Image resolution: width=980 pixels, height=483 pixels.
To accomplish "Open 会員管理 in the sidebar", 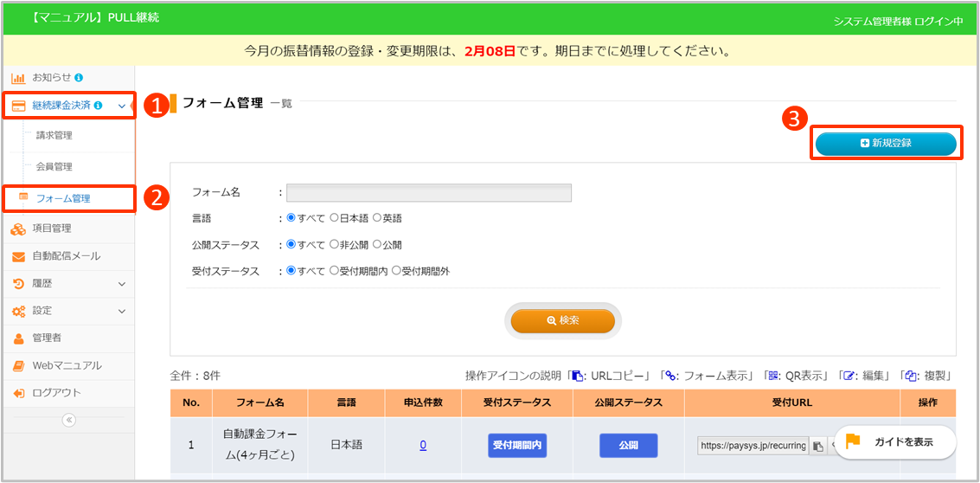I will click(54, 166).
